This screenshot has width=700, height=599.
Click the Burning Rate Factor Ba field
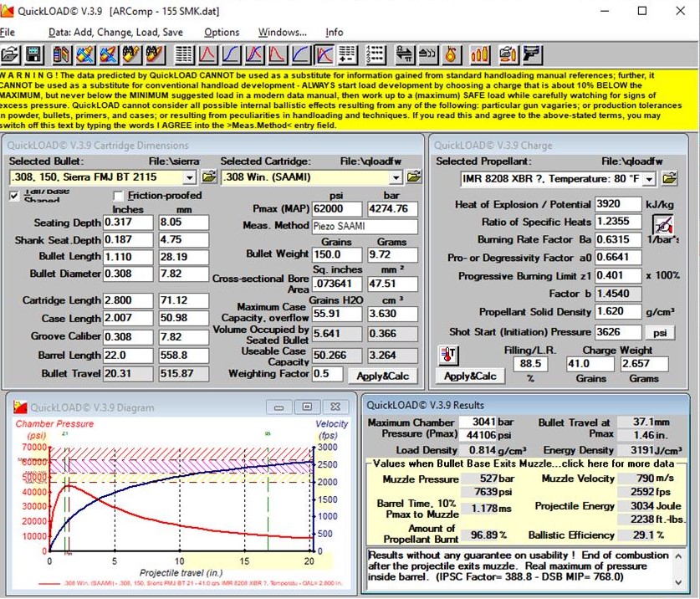pos(618,239)
